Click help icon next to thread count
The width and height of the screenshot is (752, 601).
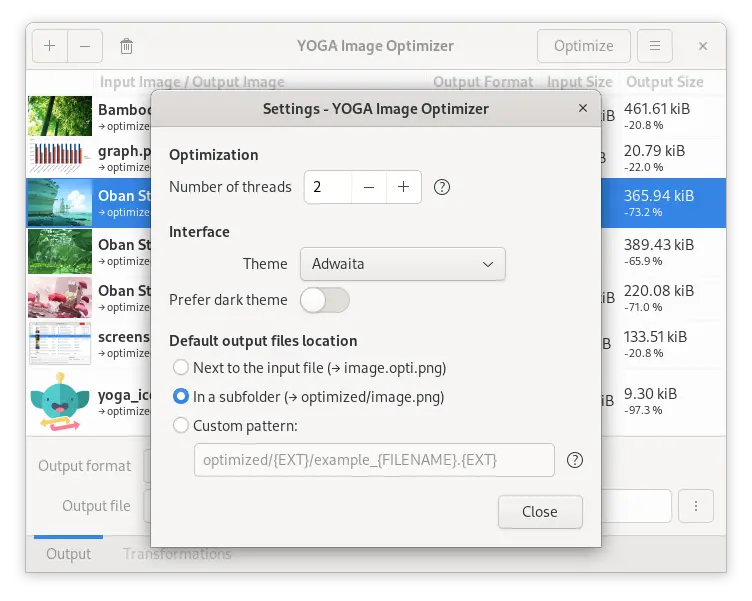442,187
